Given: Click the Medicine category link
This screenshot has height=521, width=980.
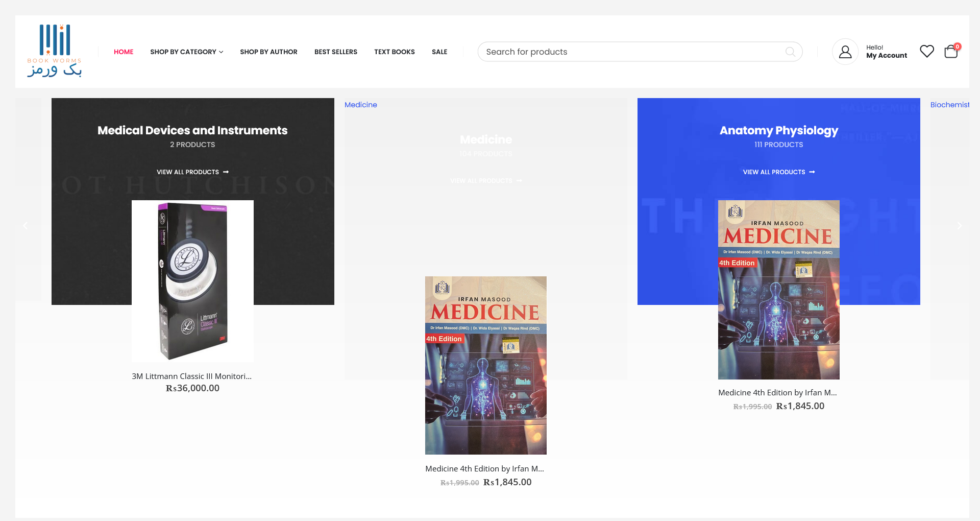Looking at the screenshot, I should point(361,105).
